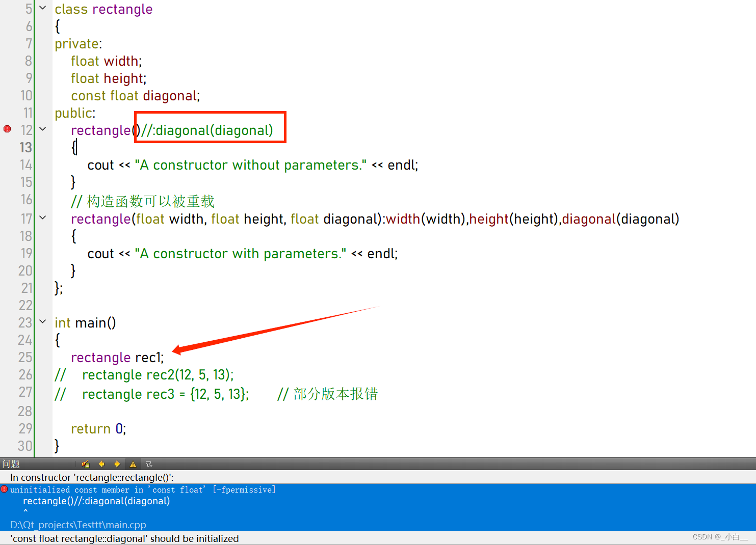756x545 pixels.
Task: Click the 'A constructor without parameters.' string
Action: tap(251, 165)
